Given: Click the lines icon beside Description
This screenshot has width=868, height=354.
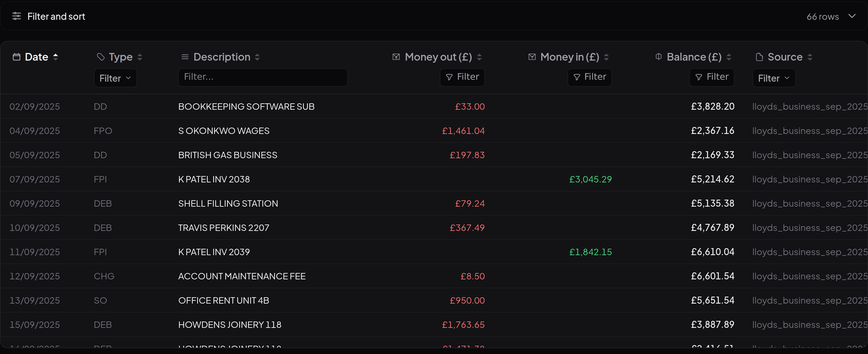Looking at the screenshot, I should coord(185,57).
